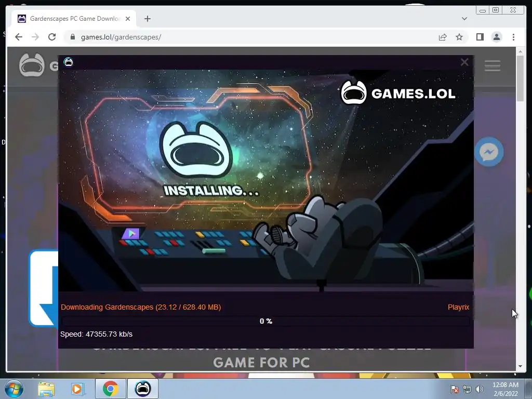
Task: Click the page vertical scrollbar thumb
Action: [x=520, y=79]
